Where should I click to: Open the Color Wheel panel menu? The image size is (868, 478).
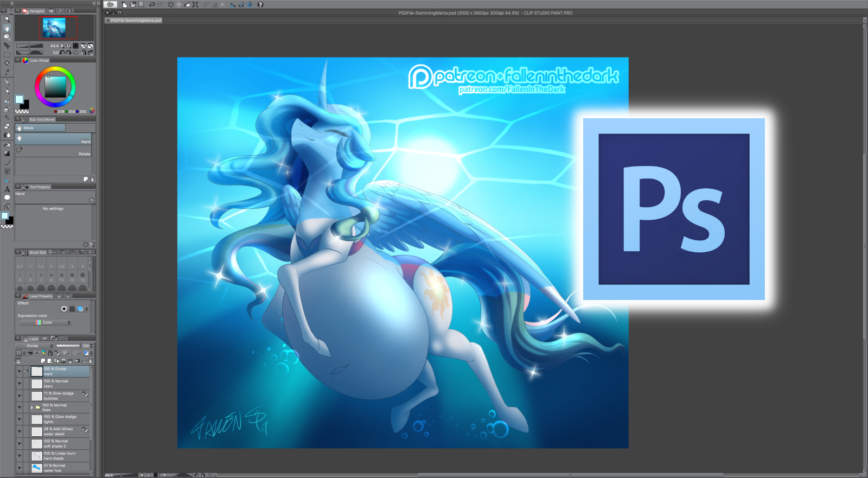(18, 60)
